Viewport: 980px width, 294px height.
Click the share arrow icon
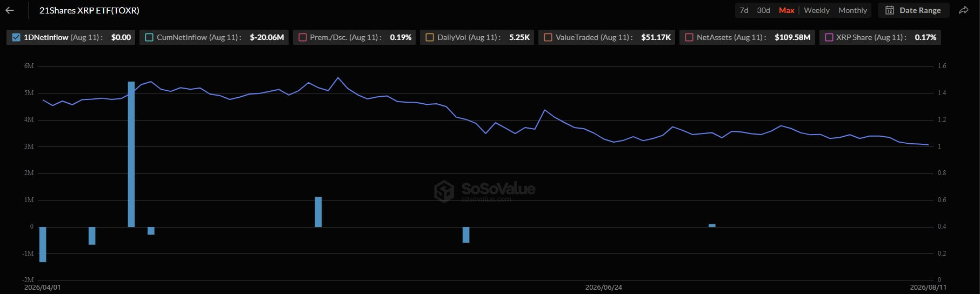[963, 10]
